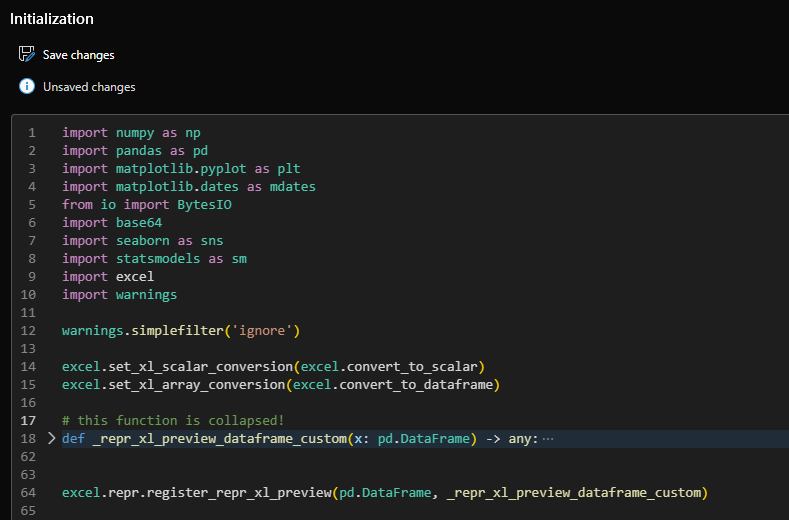Select line number 12 in the gutter
Viewport: 789px width, 520px height.
(x=29, y=331)
